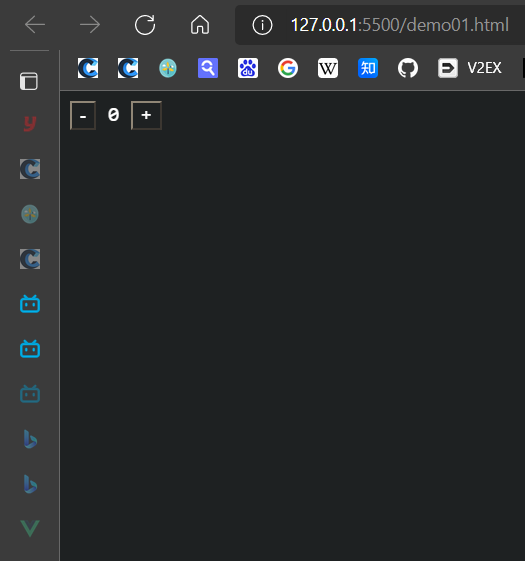This screenshot has height=561, width=525.
Task: Open the first C bookmark in bookmarks bar
Action: [88, 68]
